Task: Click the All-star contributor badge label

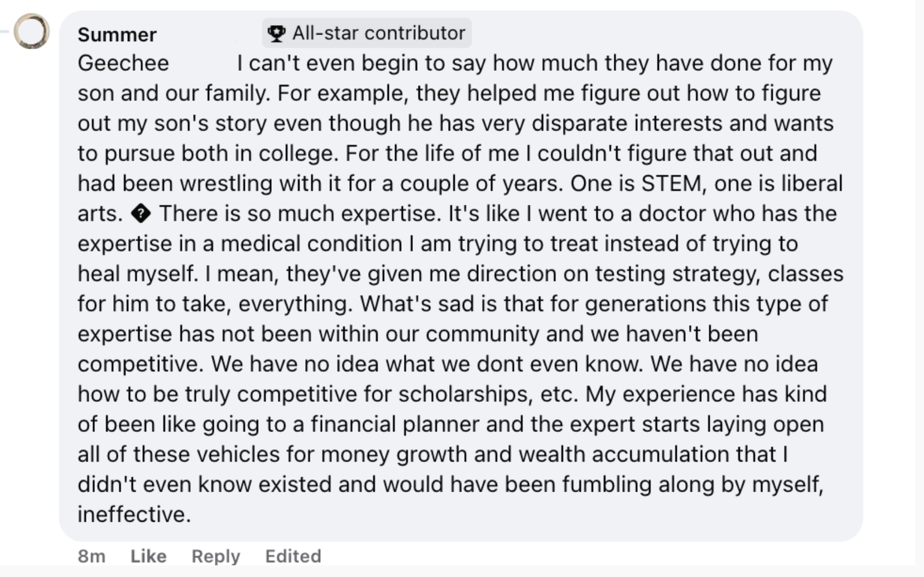Action: (x=378, y=33)
